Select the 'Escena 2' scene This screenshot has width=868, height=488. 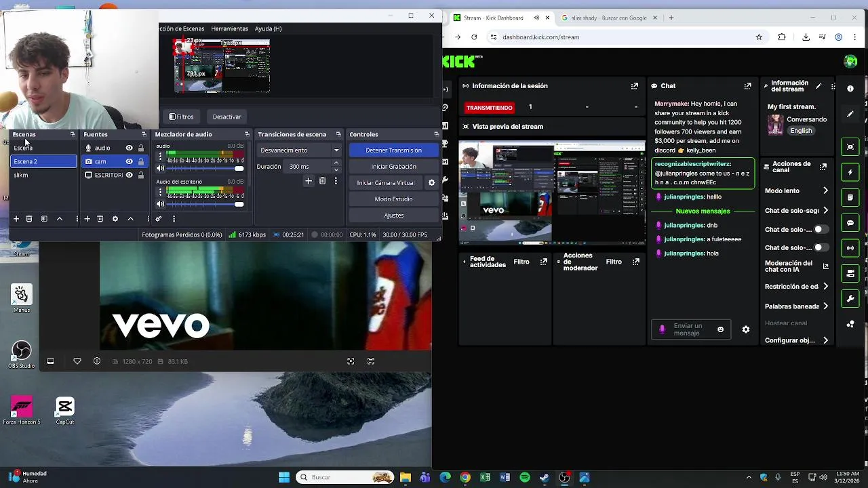[x=43, y=161]
